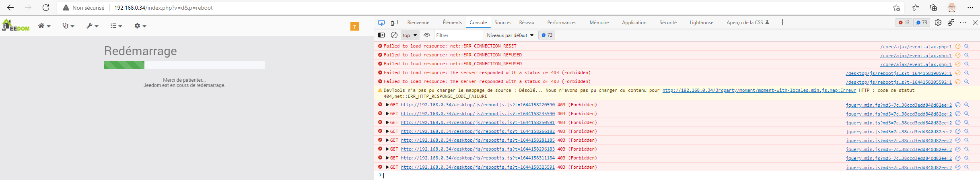Click the inspect element picker icon
The width and height of the screenshot is (980, 180).
coord(381,23)
